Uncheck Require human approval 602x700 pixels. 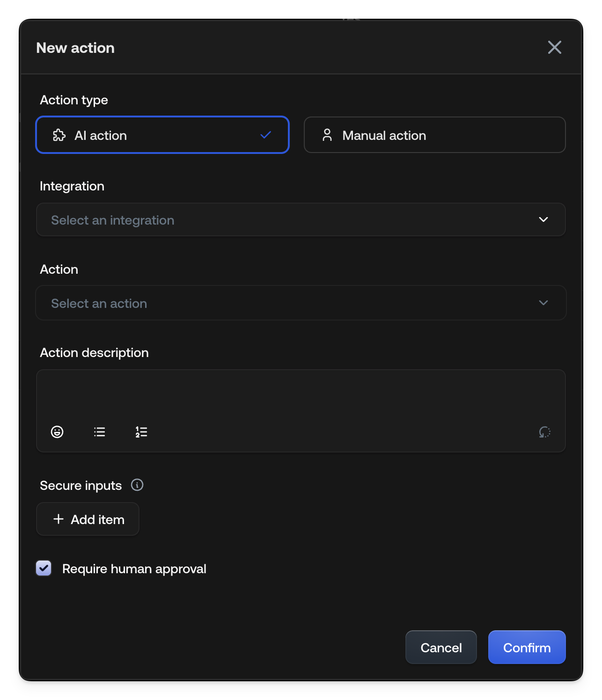(x=44, y=568)
